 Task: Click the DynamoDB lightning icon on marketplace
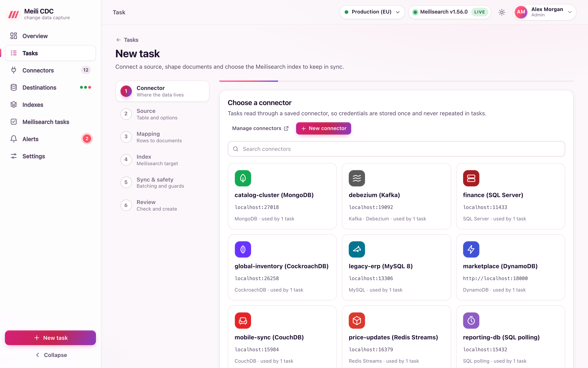click(471, 249)
